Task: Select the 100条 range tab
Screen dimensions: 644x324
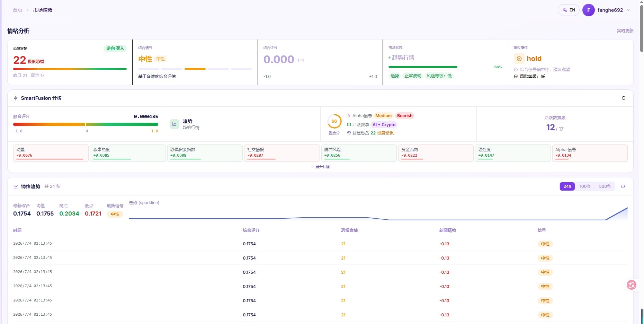Action: 585,186
